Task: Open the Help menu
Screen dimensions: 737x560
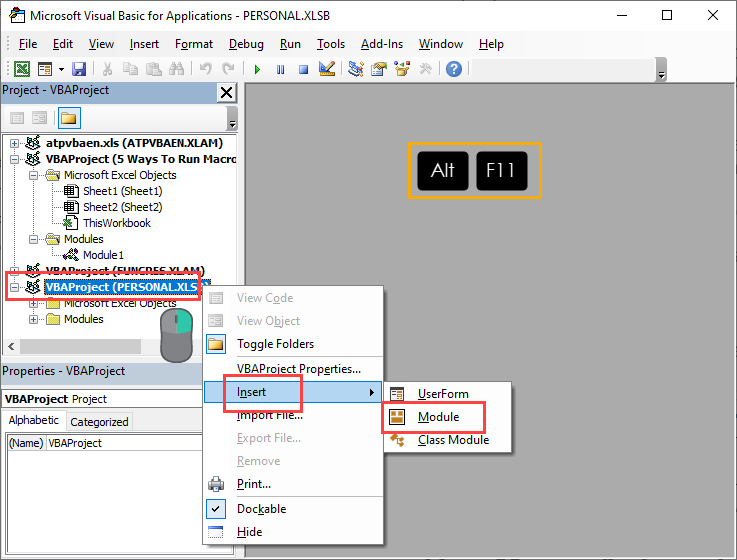Action: click(x=491, y=44)
